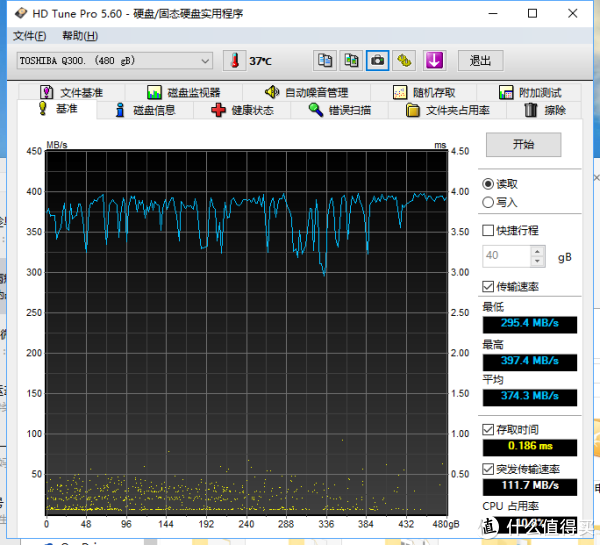
Task: Click the purple down-arrow minimize-to-tray icon
Action: [434, 60]
